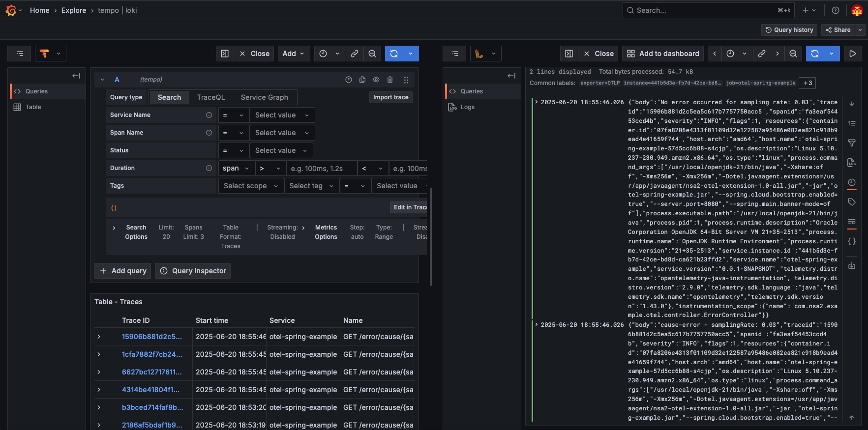Expand the Share options dropdown arrow

[x=860, y=30]
